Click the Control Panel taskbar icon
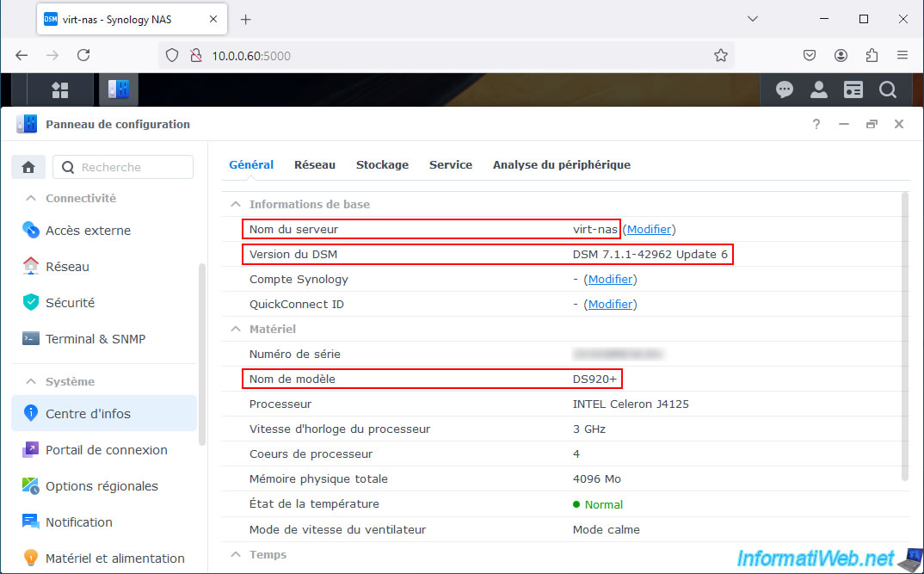The image size is (924, 574). pyautogui.click(x=119, y=89)
